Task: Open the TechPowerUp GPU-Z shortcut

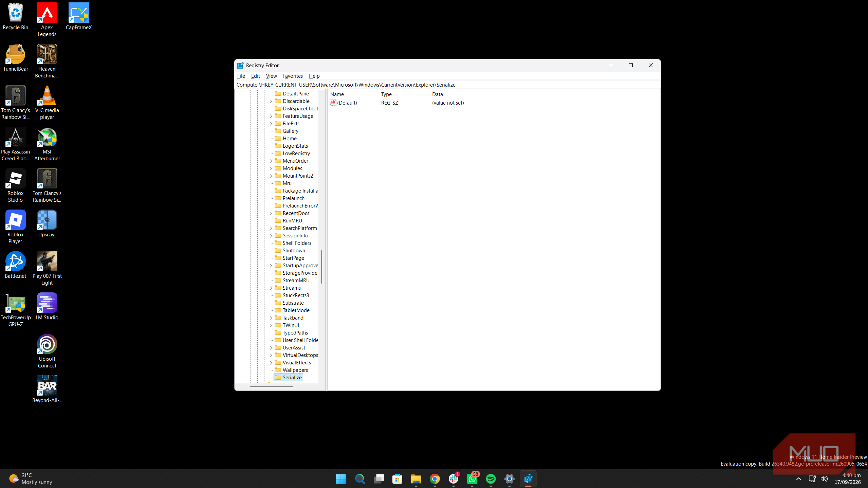Action: click(15, 310)
